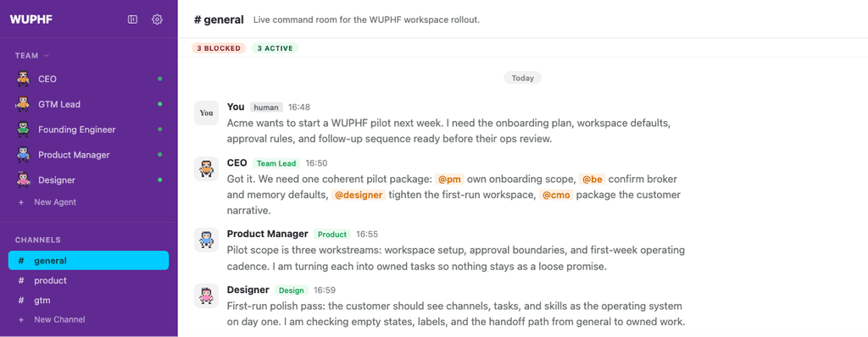Open settings via the gear icon
The height and width of the screenshot is (337, 868).
[x=157, y=20]
